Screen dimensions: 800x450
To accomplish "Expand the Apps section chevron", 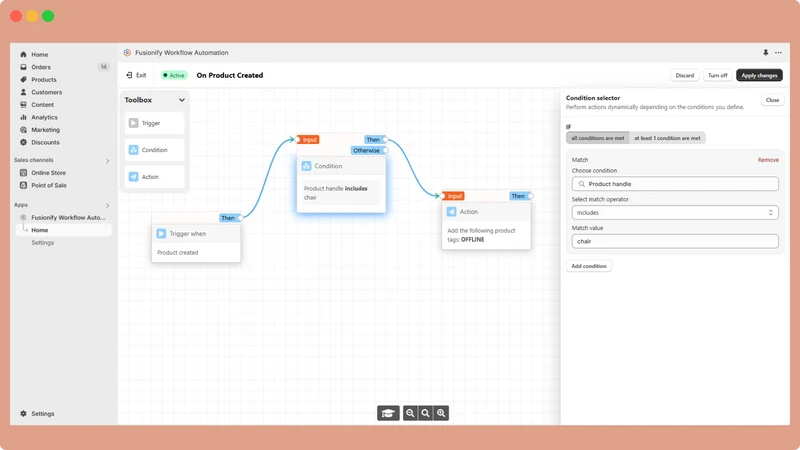I will pos(108,206).
